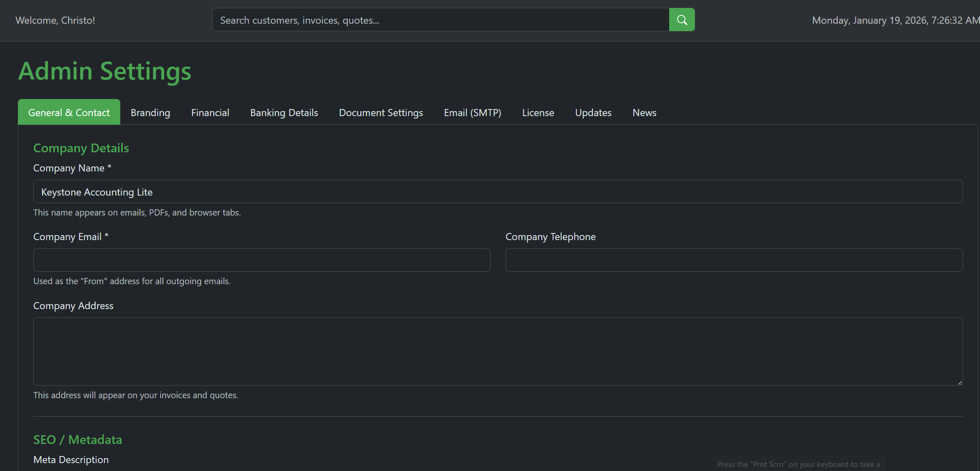This screenshot has width=980, height=471.
Task: Click the Welcome, Christo! greeting text
Action: click(55, 20)
